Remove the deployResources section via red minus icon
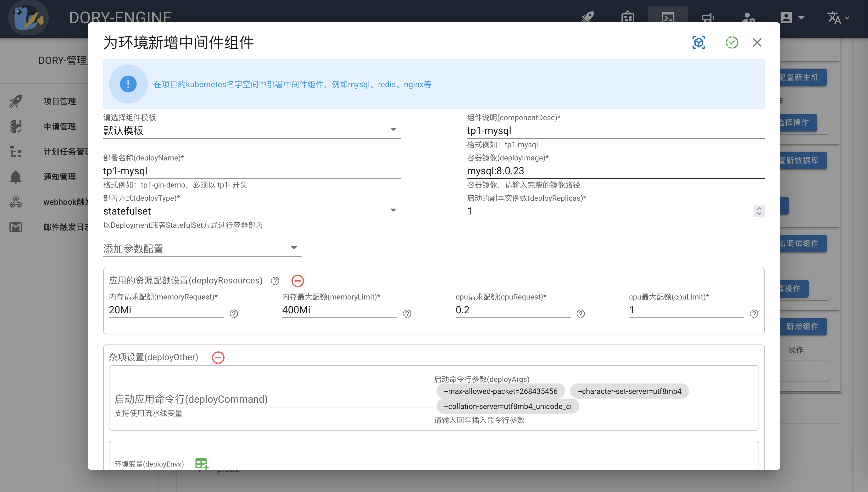 298,281
